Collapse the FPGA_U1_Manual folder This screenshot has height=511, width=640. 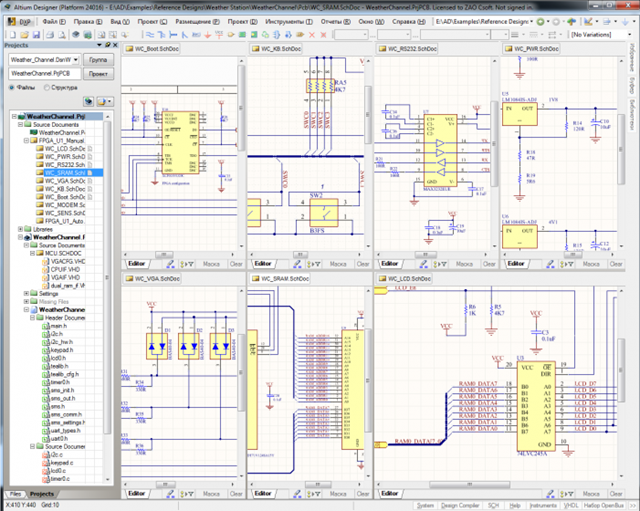point(27,140)
